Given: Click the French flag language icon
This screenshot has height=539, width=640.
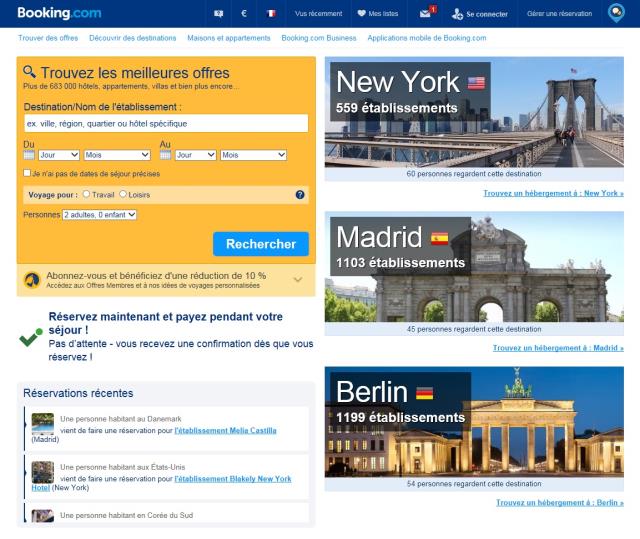Looking at the screenshot, I should click(x=271, y=13).
